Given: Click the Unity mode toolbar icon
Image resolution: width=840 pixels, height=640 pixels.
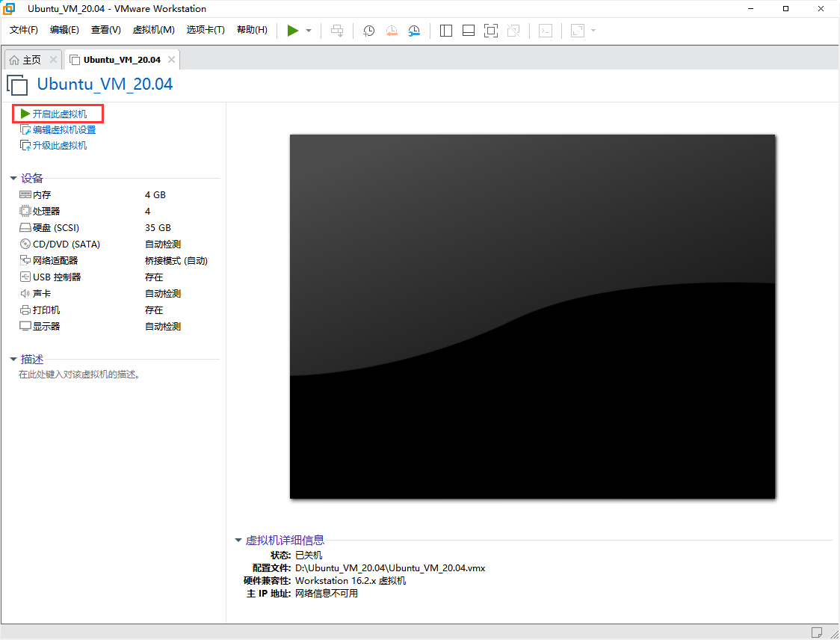Looking at the screenshot, I should pos(513,31).
